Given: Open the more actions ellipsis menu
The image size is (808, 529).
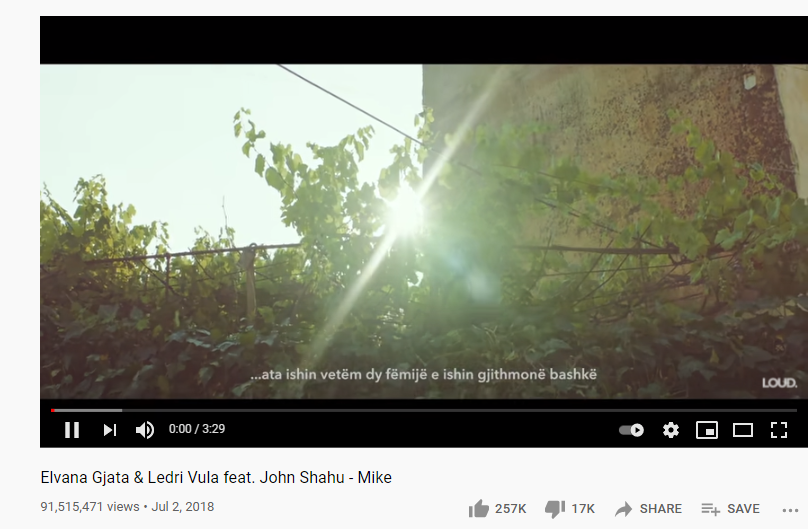Looking at the screenshot, I should coord(790,510).
